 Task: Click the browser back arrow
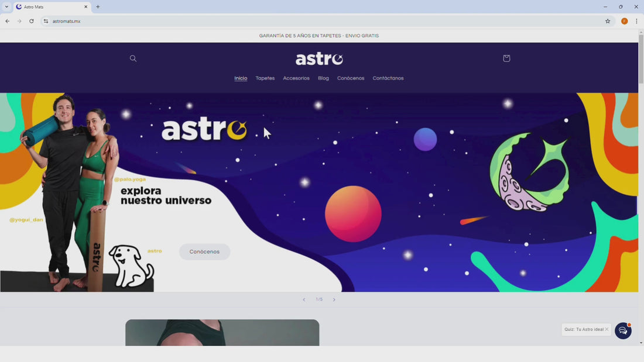click(x=8, y=21)
